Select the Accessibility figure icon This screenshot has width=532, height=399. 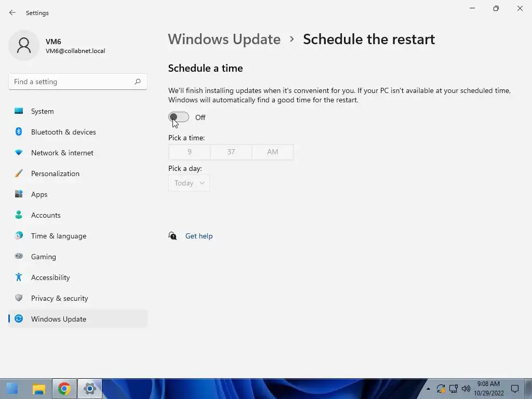[x=19, y=277]
